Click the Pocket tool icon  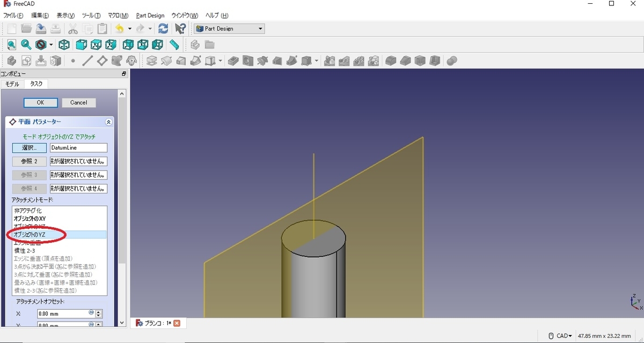233,61
